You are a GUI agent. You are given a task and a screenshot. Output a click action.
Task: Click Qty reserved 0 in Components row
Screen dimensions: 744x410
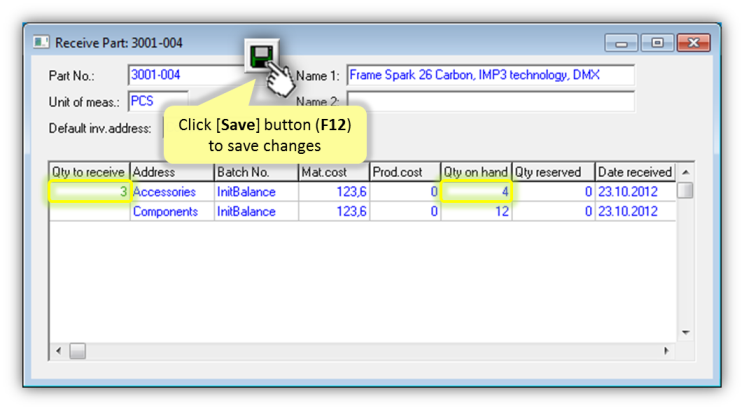pyautogui.click(x=553, y=211)
